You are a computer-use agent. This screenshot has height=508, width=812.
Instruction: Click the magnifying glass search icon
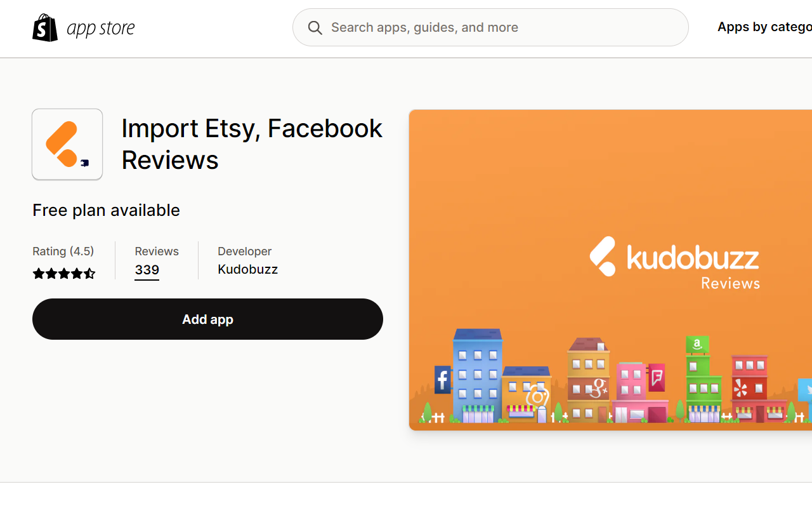pyautogui.click(x=315, y=27)
